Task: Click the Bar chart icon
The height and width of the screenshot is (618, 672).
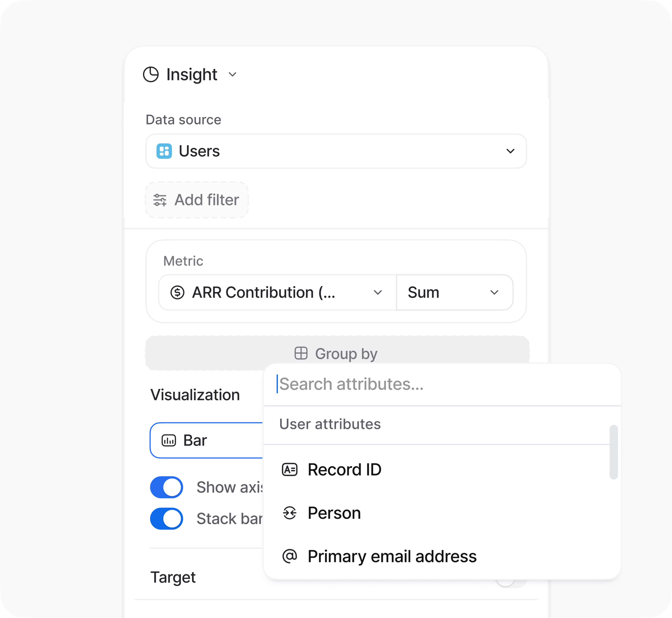Action: [168, 440]
